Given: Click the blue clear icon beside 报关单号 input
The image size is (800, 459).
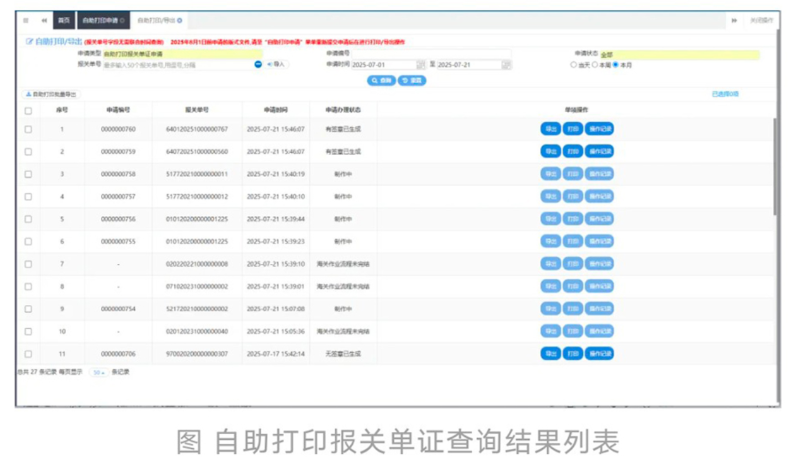Looking at the screenshot, I should (x=257, y=64).
